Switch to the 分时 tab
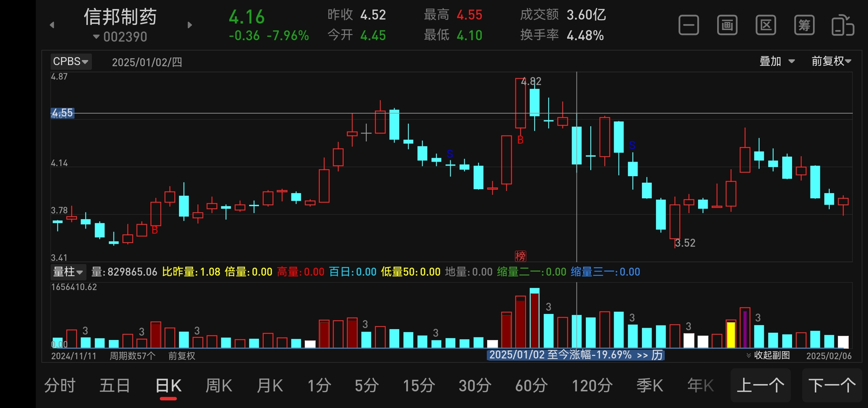The width and height of the screenshot is (868, 408). [60, 386]
